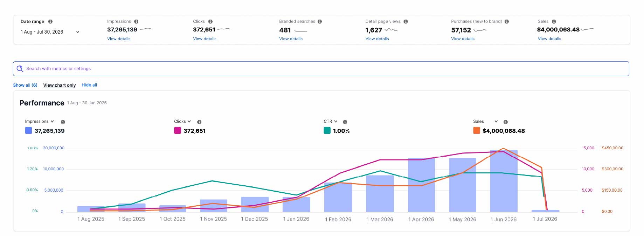Toggle the purple Impressions color swatch
This screenshot has width=644, height=236.
[29, 130]
